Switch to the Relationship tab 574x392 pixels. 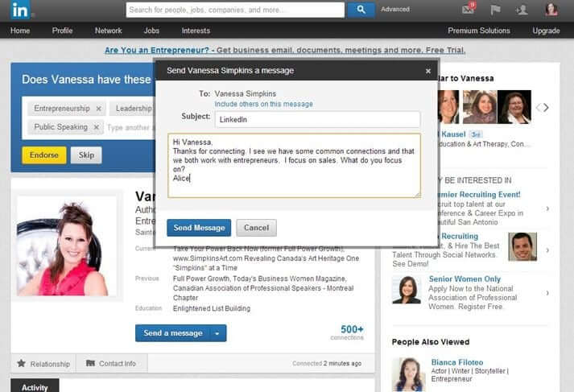[x=43, y=364]
